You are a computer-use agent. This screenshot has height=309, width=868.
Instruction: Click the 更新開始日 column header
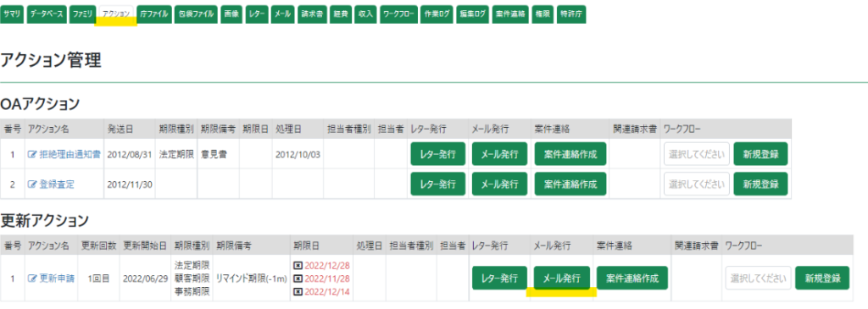click(145, 245)
